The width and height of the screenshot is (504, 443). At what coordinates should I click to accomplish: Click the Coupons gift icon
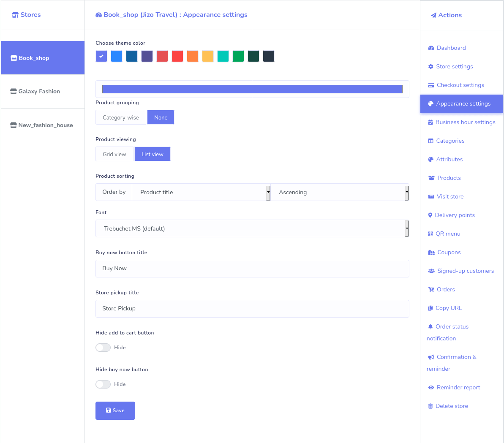431,253
